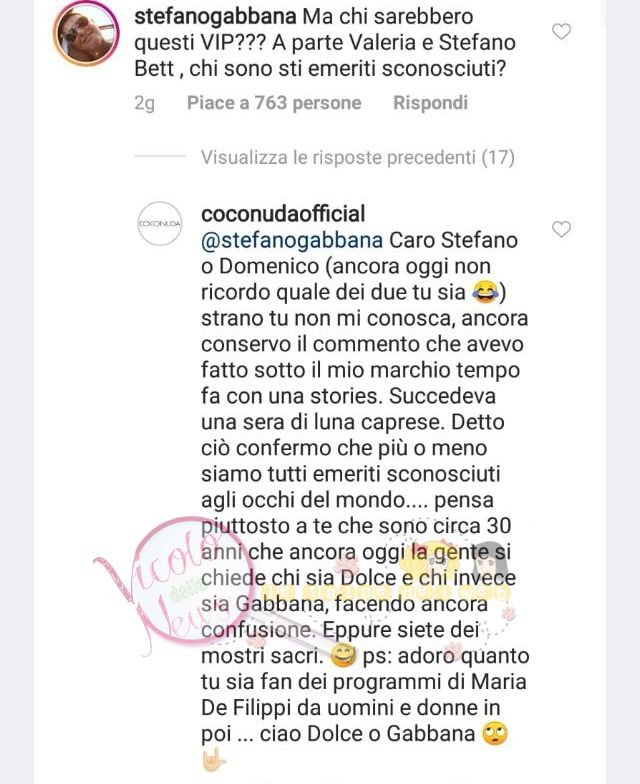Viewport: 640px width, 784px height.
Task: Follow the @stefanogabbana mention in the reply
Action: click(x=292, y=240)
